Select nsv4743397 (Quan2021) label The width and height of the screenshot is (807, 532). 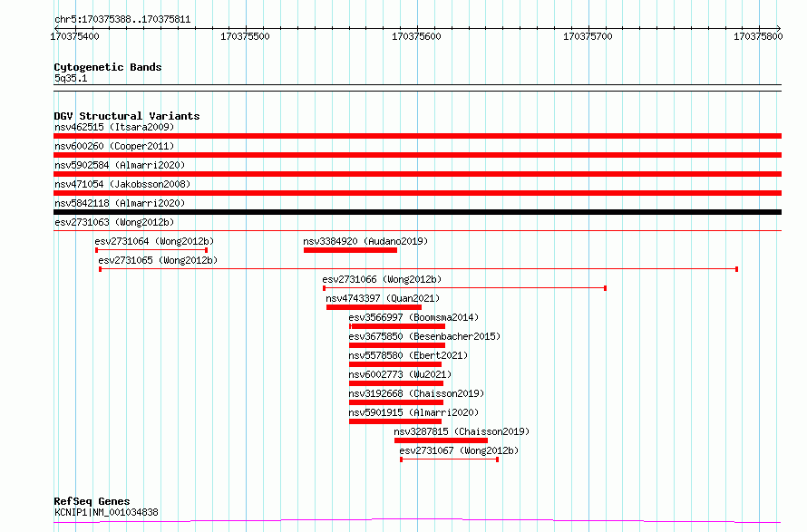pyautogui.click(x=383, y=298)
